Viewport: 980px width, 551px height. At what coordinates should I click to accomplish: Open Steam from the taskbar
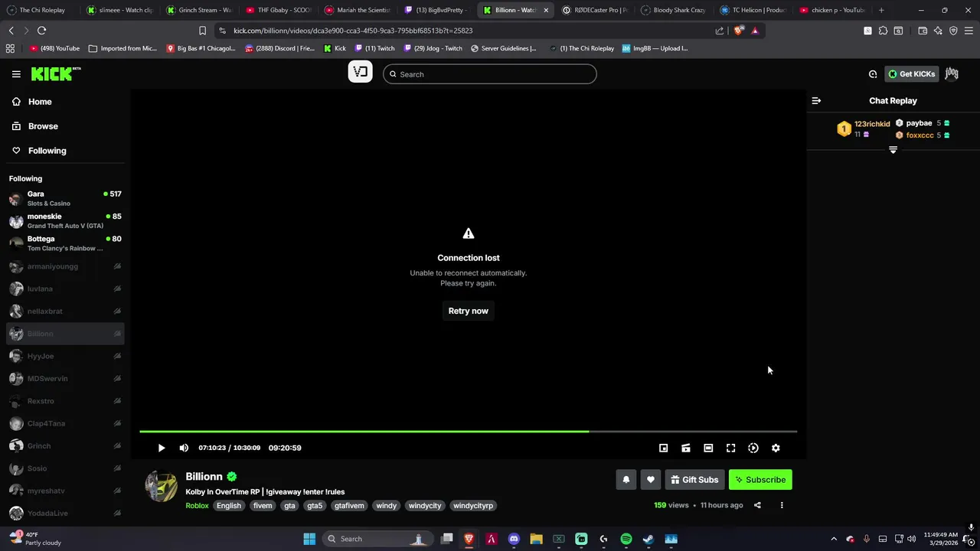(648, 539)
